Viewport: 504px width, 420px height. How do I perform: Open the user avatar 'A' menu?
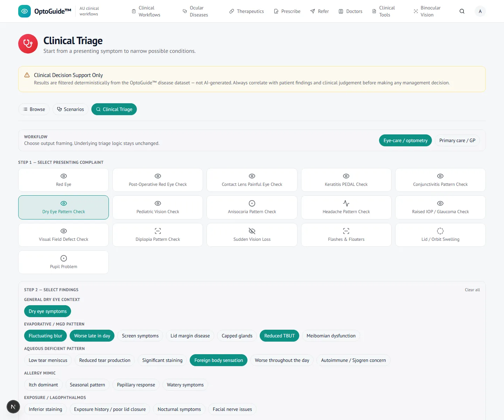(x=480, y=11)
